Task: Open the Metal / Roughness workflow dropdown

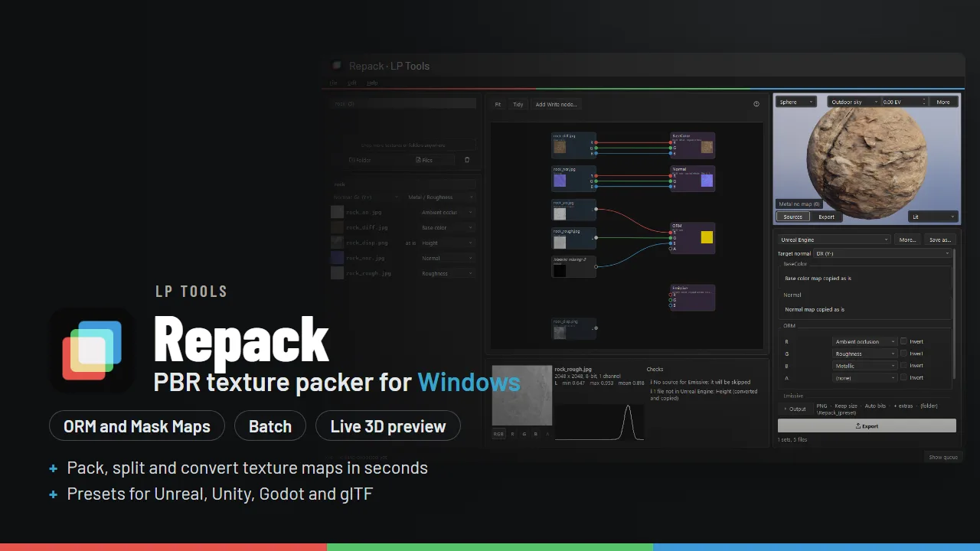Action: click(x=440, y=197)
